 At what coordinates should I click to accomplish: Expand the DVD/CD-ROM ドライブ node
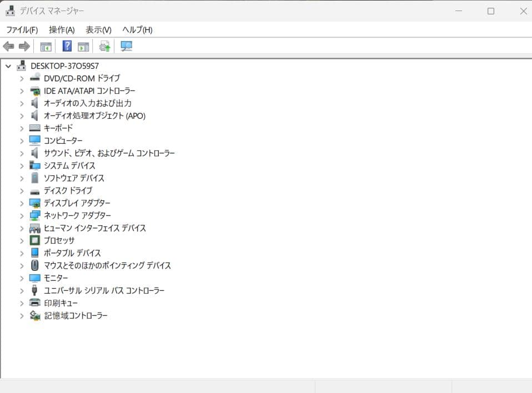tap(21, 78)
